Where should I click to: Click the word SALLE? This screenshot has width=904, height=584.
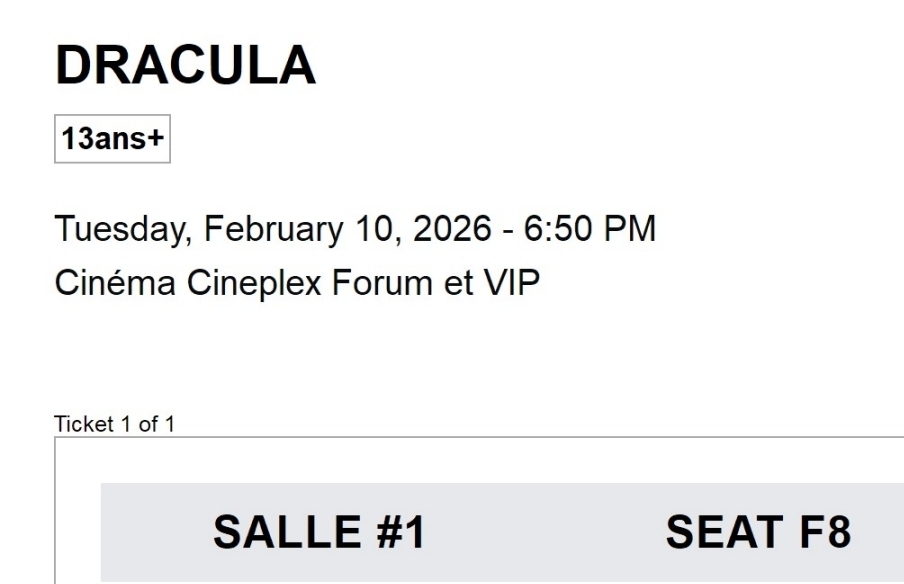coord(286,532)
